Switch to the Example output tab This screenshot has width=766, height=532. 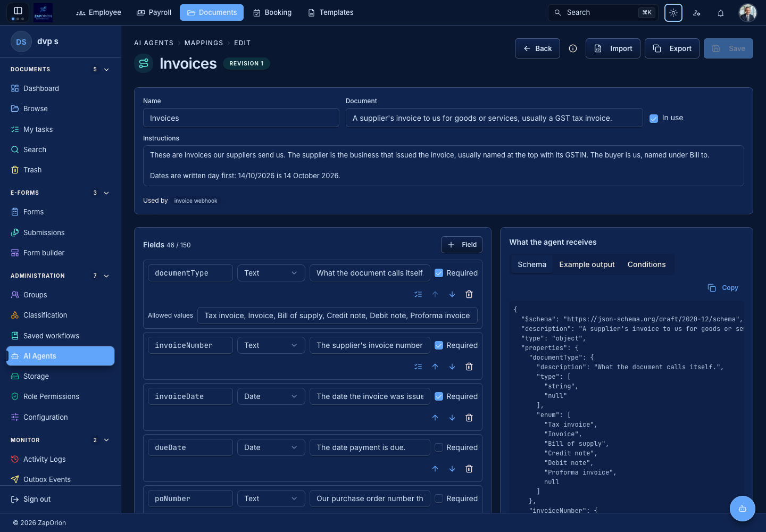(x=587, y=264)
